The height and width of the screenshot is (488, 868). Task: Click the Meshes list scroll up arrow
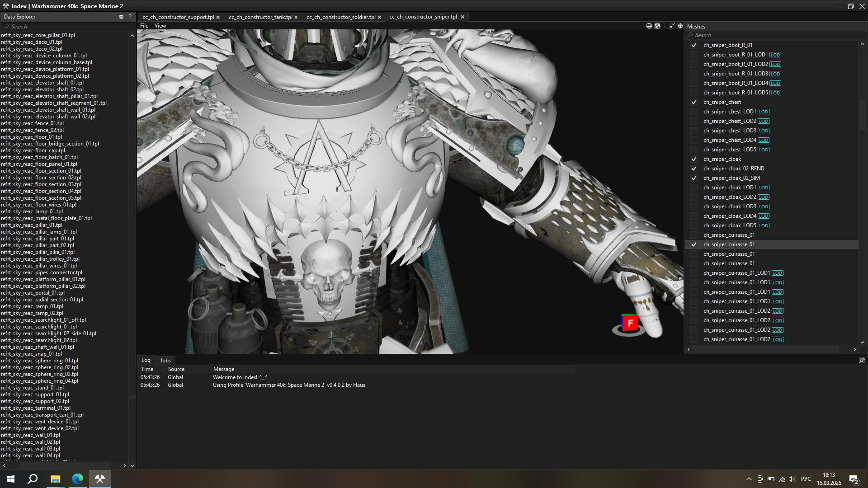[862, 44]
